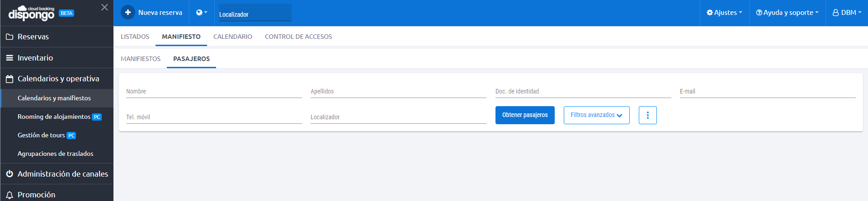Image resolution: width=868 pixels, height=201 pixels.
Task: Expand the Ajustes settings dropdown
Action: [724, 13]
